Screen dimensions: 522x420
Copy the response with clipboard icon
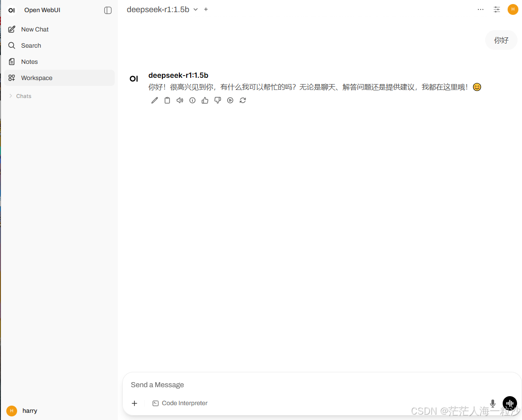tap(167, 100)
